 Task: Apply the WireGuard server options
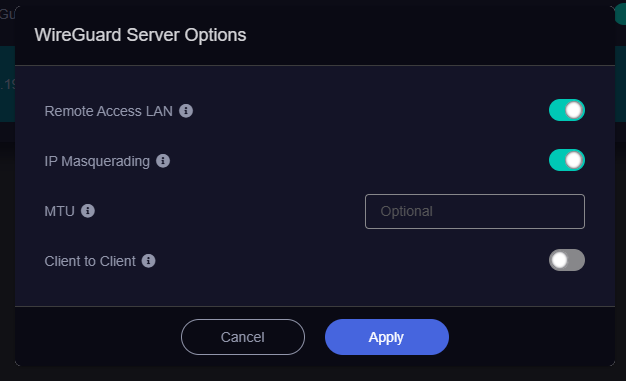click(x=386, y=337)
